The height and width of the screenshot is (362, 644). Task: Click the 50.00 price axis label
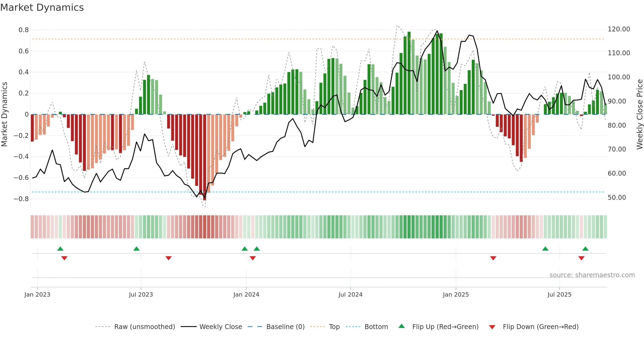(x=617, y=197)
